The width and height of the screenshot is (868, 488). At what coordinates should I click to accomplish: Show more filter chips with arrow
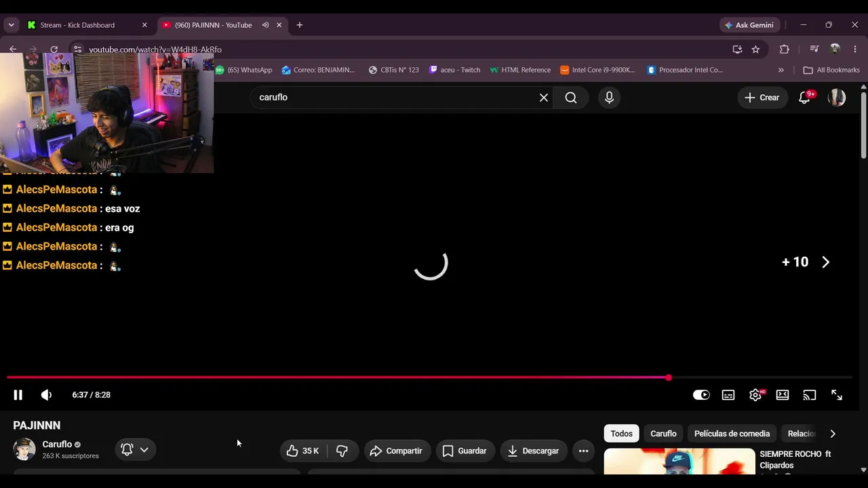click(x=833, y=434)
